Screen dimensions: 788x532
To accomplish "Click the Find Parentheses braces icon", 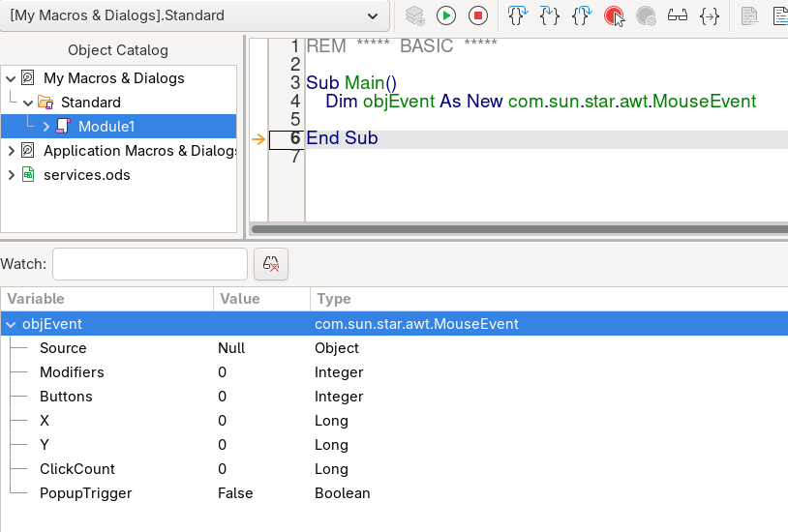I will (x=709, y=16).
